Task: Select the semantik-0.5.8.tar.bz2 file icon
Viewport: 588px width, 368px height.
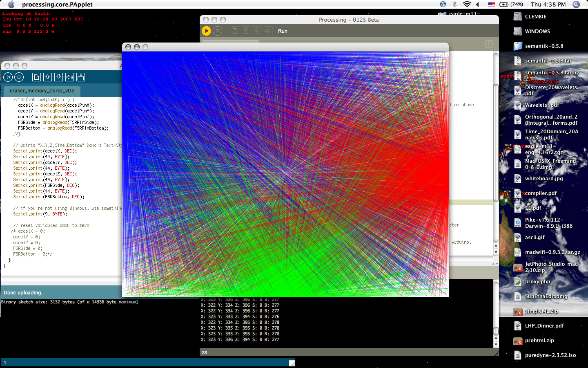Action: tap(518, 76)
